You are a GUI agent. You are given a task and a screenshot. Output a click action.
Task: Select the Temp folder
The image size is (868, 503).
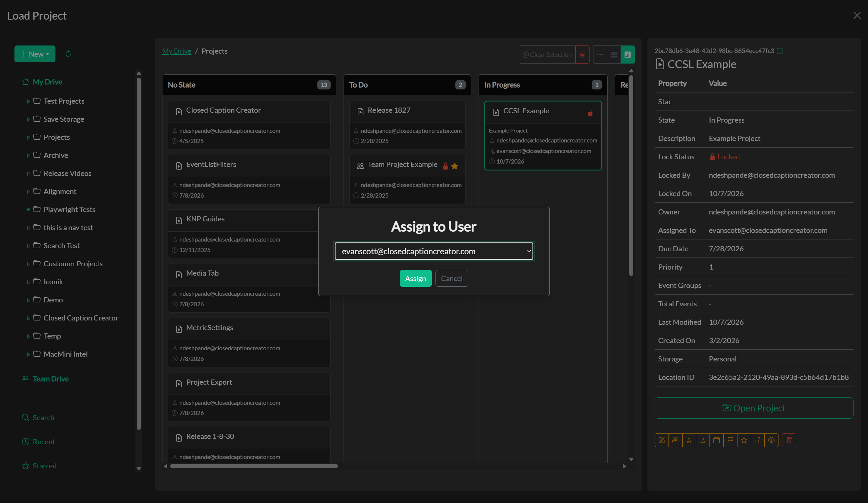click(52, 336)
